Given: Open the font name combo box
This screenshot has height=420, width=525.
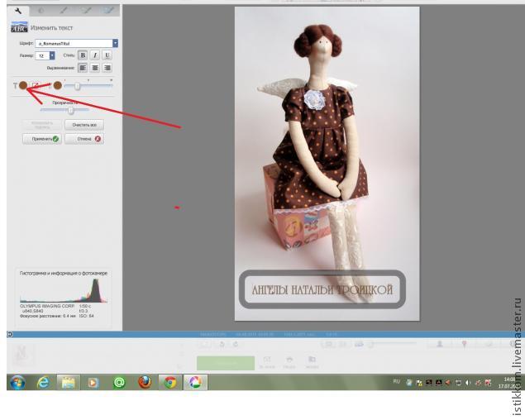Looking at the screenshot, I should (76, 43).
